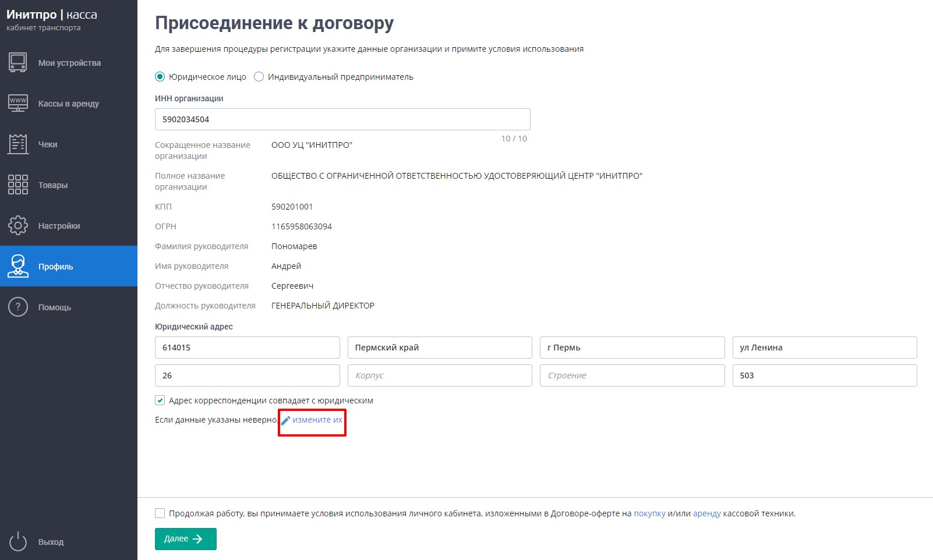Check the terms acceptance checkbox
Screen dimensions: 933x560
pyautogui.click(x=160, y=513)
